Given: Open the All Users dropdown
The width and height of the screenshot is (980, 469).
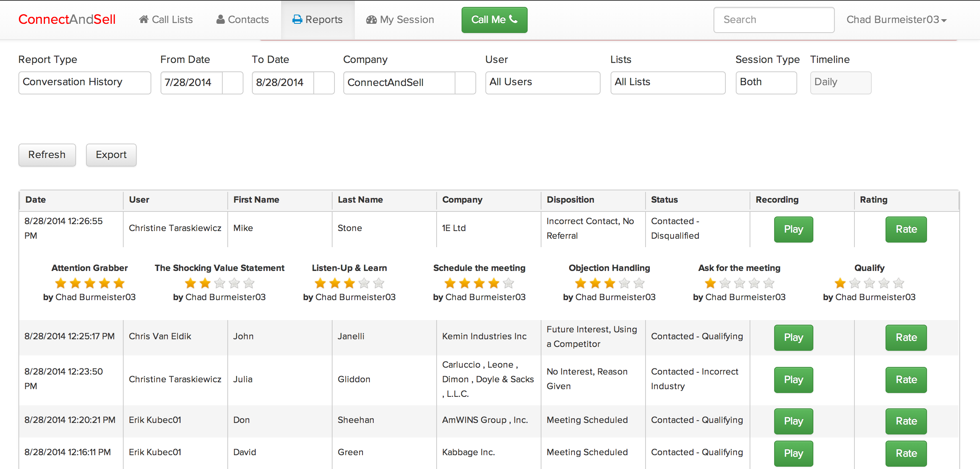Looking at the screenshot, I should point(542,83).
